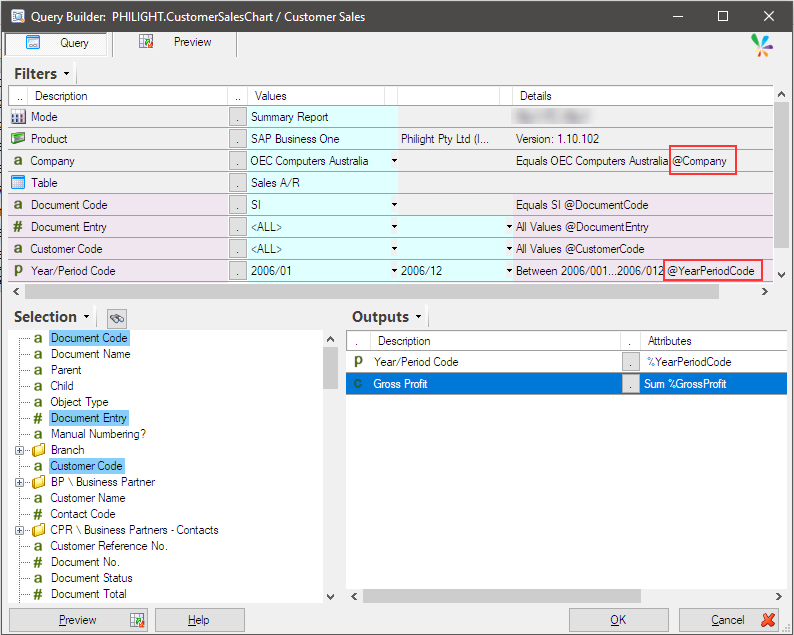The width and height of the screenshot is (794, 635).
Task: Click the Company row dot button
Action: (237, 161)
